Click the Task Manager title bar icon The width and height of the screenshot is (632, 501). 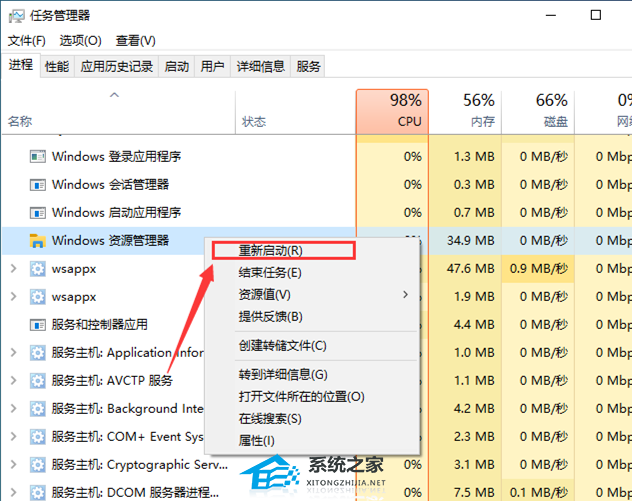tap(16, 16)
